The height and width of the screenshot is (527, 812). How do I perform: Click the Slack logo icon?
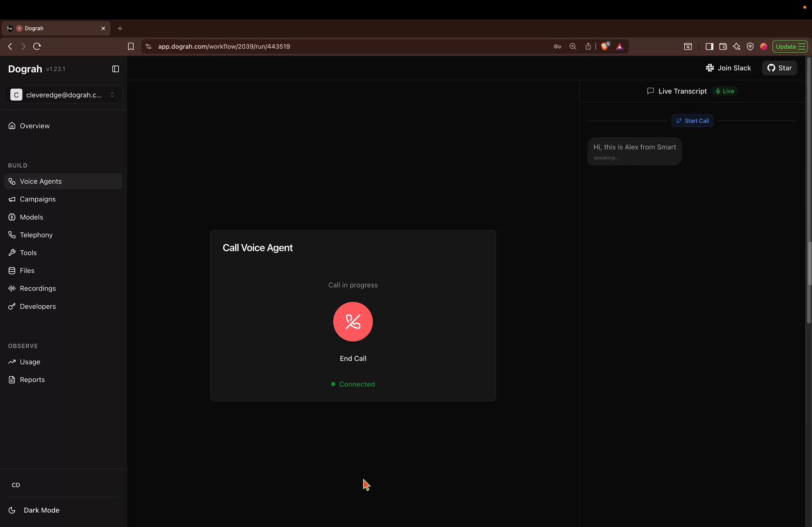[710, 68]
